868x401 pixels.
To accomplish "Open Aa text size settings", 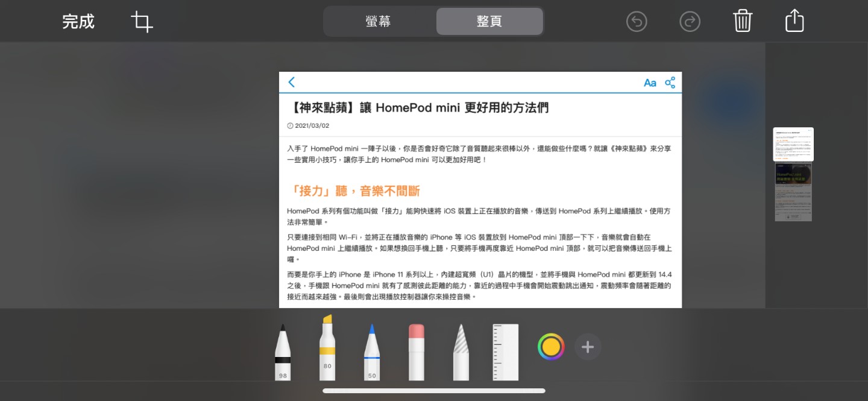I will click(650, 83).
